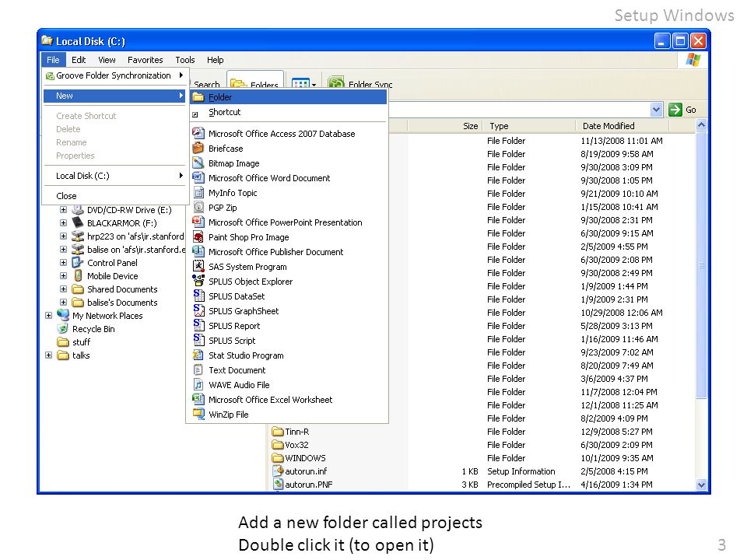The width and height of the screenshot is (747, 560).
Task: Open the address bar dropdown arrow
Action: click(x=657, y=110)
